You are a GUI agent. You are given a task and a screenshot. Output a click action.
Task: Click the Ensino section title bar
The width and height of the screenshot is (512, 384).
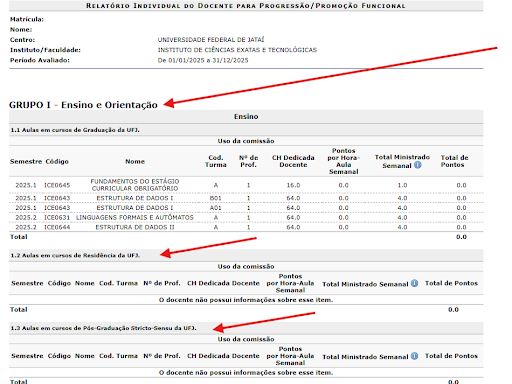(x=246, y=116)
